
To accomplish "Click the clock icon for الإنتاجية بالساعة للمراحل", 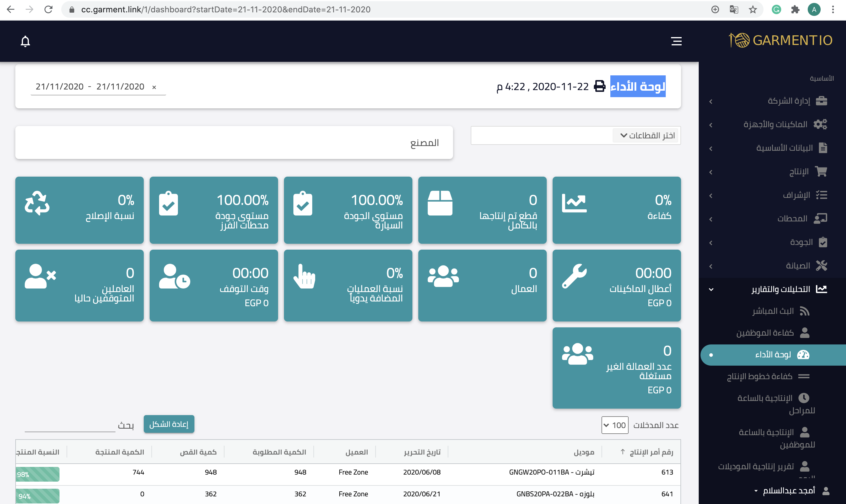I will click(x=804, y=398).
